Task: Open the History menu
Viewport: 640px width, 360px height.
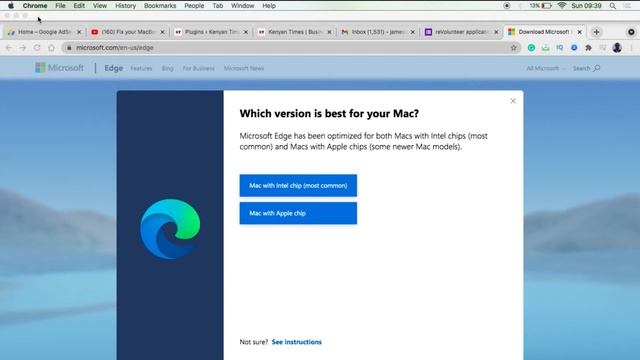Action: [x=125, y=6]
